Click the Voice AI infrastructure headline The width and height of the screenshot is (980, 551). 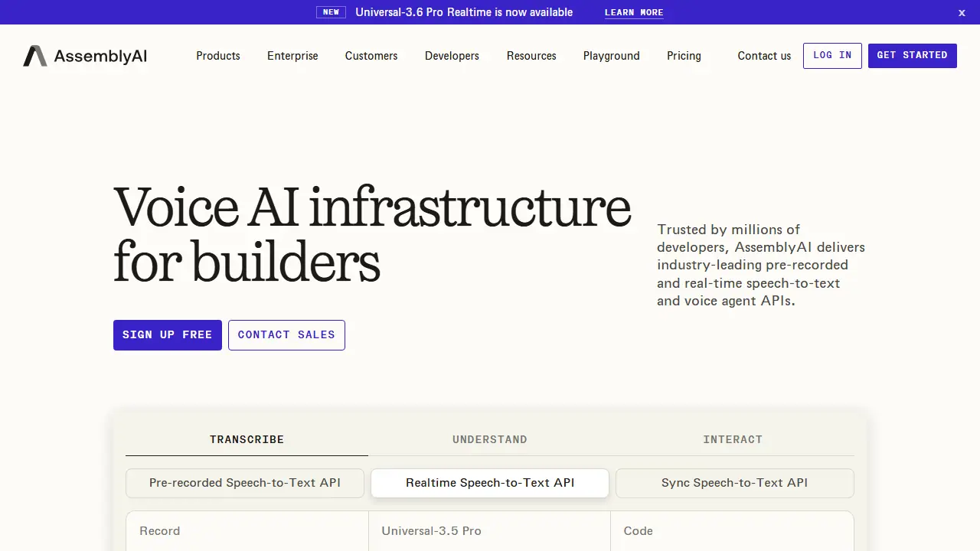tap(372, 235)
